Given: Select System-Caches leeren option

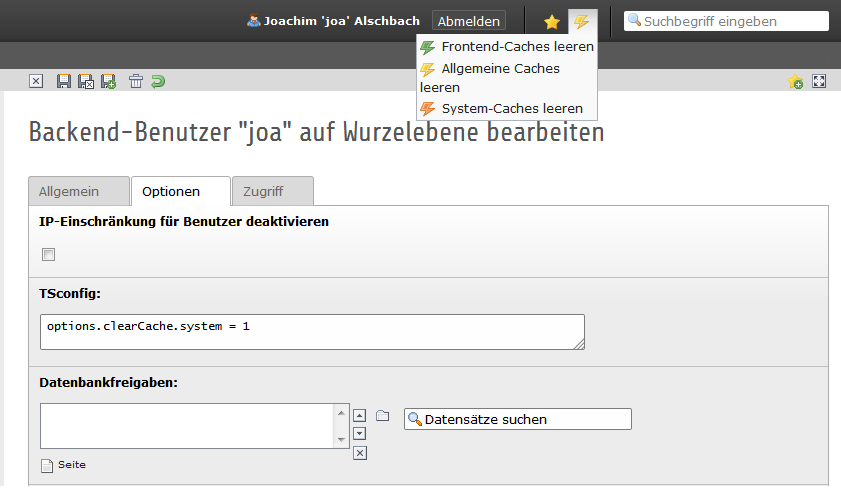Looking at the screenshot, I should (507, 108).
